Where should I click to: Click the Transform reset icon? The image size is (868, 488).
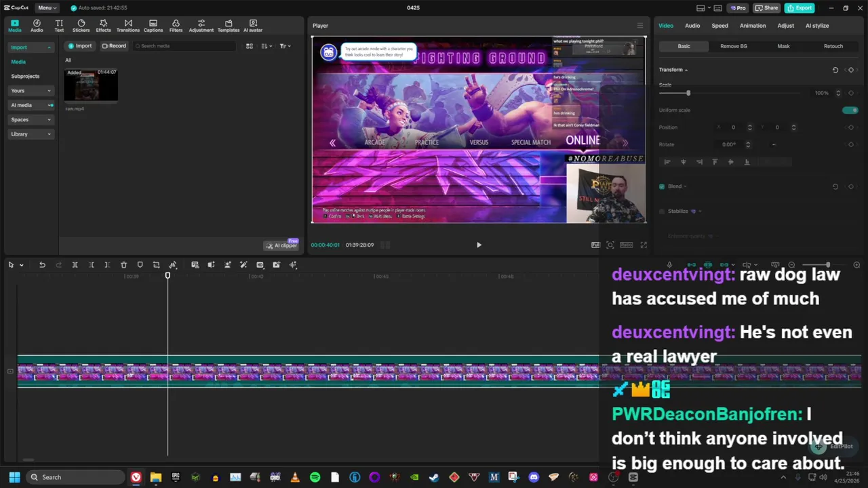click(835, 70)
